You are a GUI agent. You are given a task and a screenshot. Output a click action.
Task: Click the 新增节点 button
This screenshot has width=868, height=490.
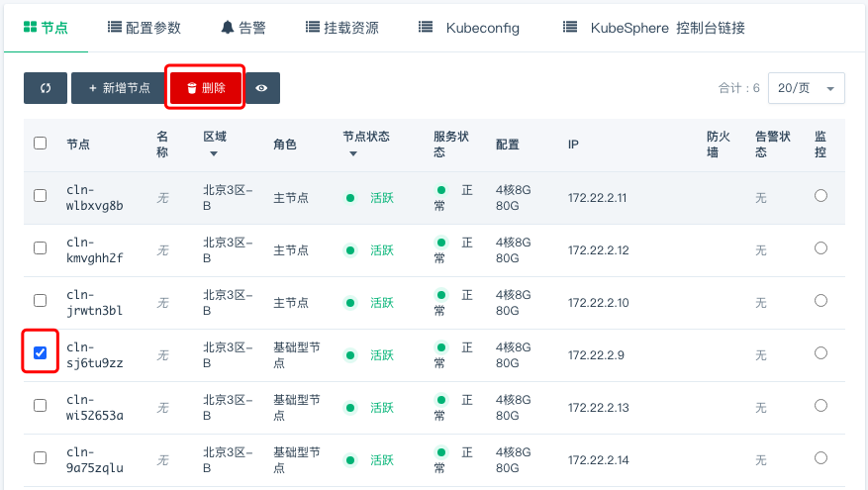point(120,88)
